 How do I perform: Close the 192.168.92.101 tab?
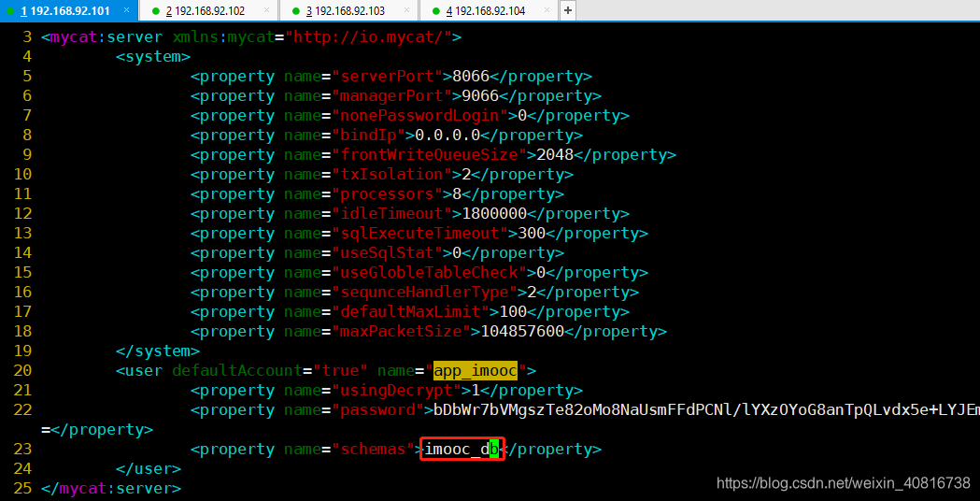pos(126,10)
